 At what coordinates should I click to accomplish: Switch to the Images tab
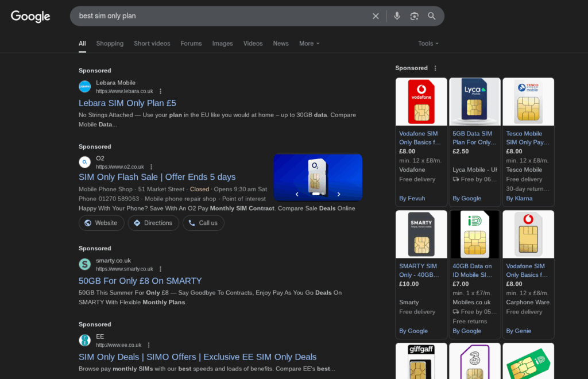(222, 44)
